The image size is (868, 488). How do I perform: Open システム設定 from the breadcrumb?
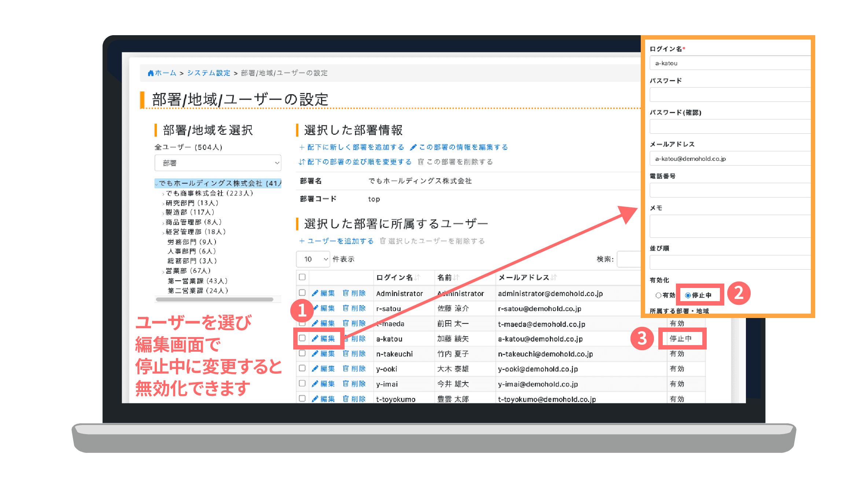(x=209, y=73)
